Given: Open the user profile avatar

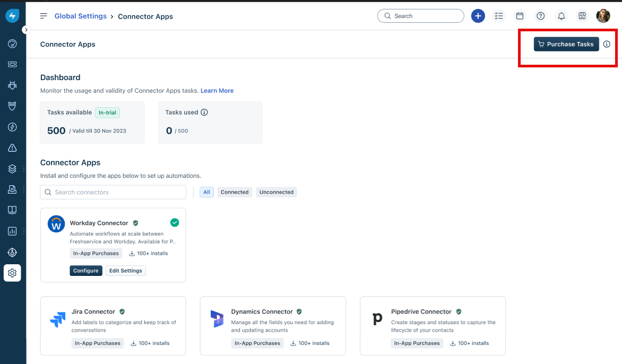Looking at the screenshot, I should (x=603, y=16).
